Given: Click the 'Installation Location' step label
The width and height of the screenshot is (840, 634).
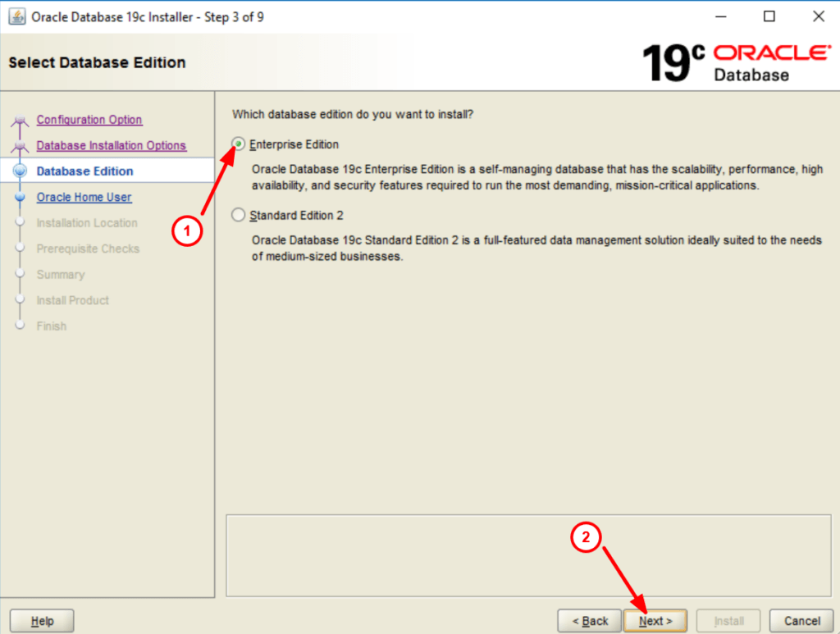Looking at the screenshot, I should pos(87,223).
